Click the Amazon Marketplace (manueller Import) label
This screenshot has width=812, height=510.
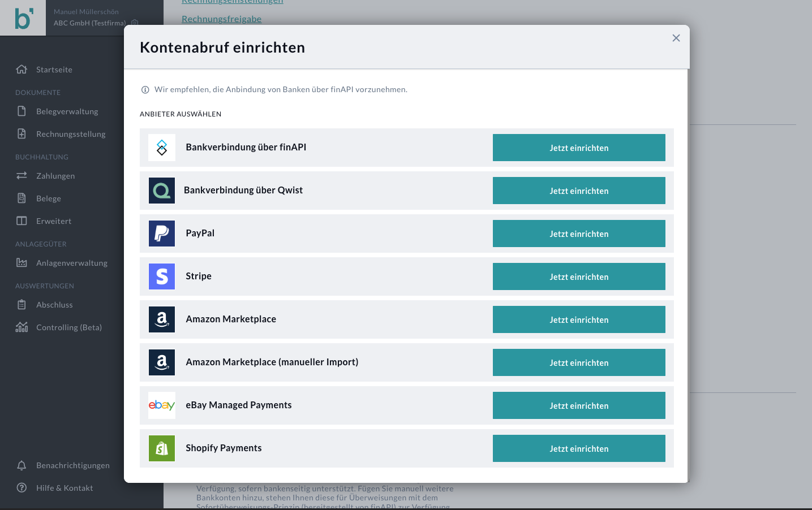coord(272,362)
